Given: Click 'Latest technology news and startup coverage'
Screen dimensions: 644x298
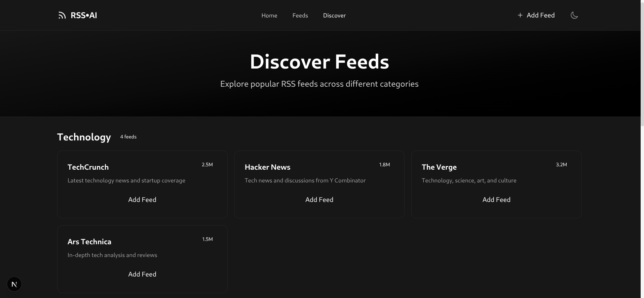Looking at the screenshot, I should [x=126, y=180].
